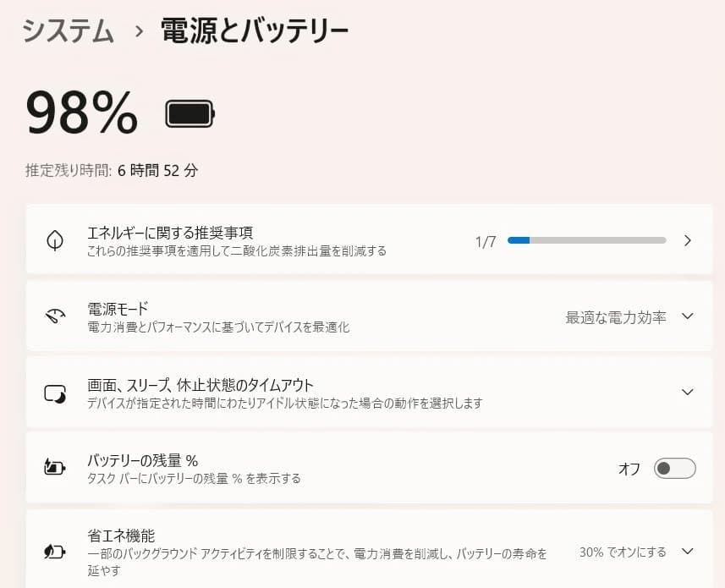The image size is (725, 588).
Task: Click the battery percentage icon
Action: (55, 468)
